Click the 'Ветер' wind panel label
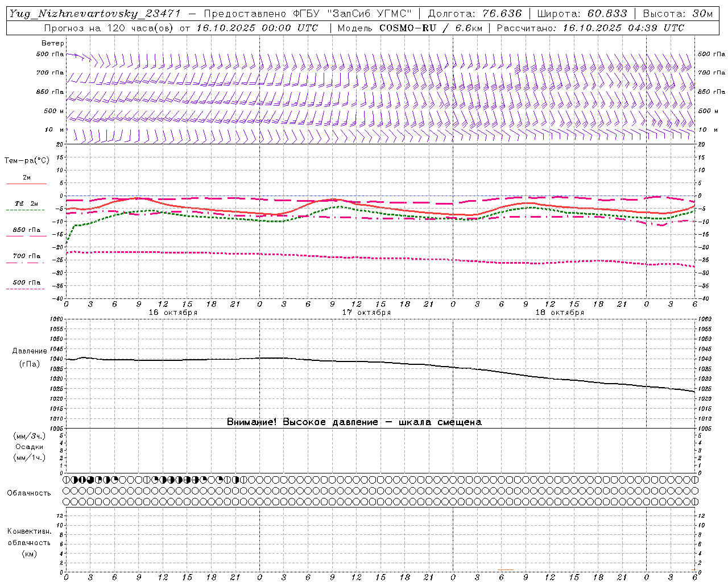This screenshot has height=582, width=728. coord(53,43)
